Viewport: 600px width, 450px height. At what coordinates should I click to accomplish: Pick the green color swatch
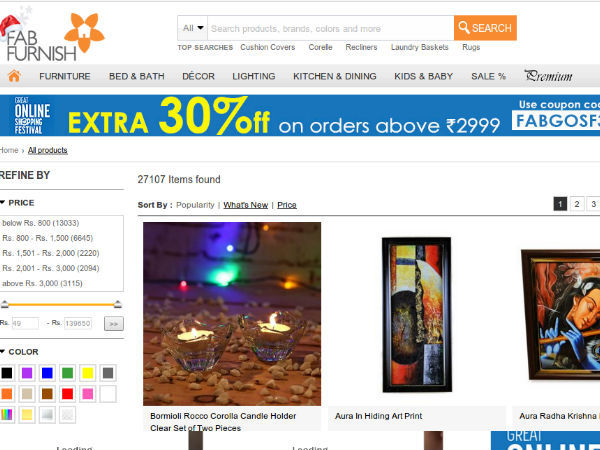(67, 373)
